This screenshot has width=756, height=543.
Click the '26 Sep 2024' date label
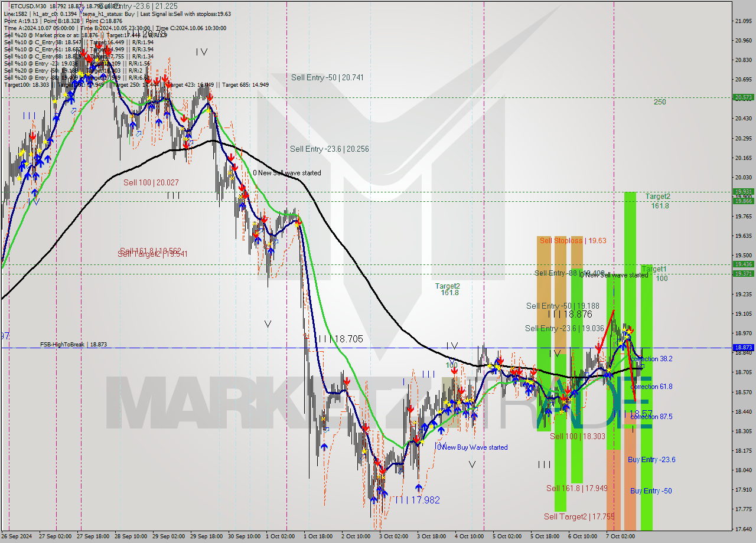click(17, 537)
